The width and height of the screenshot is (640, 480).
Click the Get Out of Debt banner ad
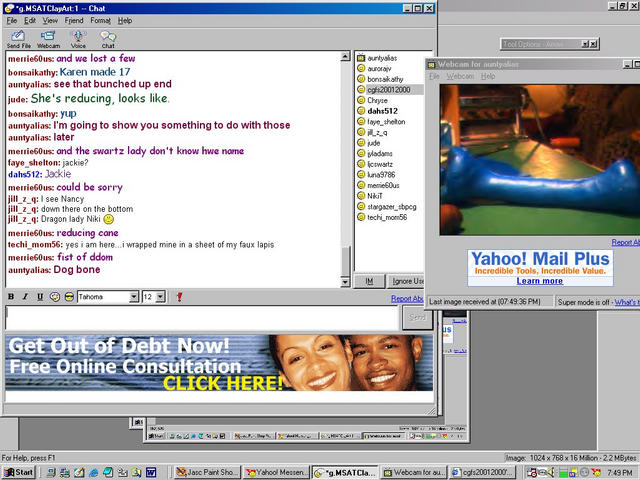click(219, 362)
